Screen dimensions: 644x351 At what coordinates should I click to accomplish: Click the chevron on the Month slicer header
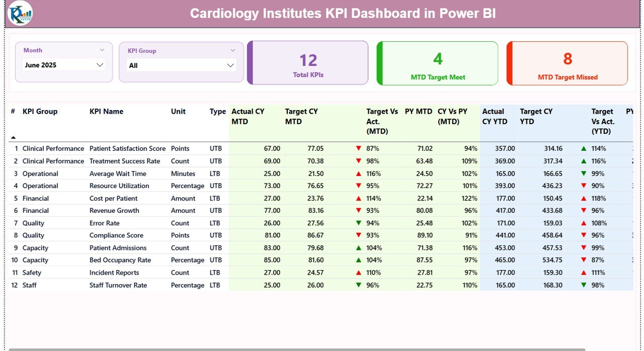(102, 50)
